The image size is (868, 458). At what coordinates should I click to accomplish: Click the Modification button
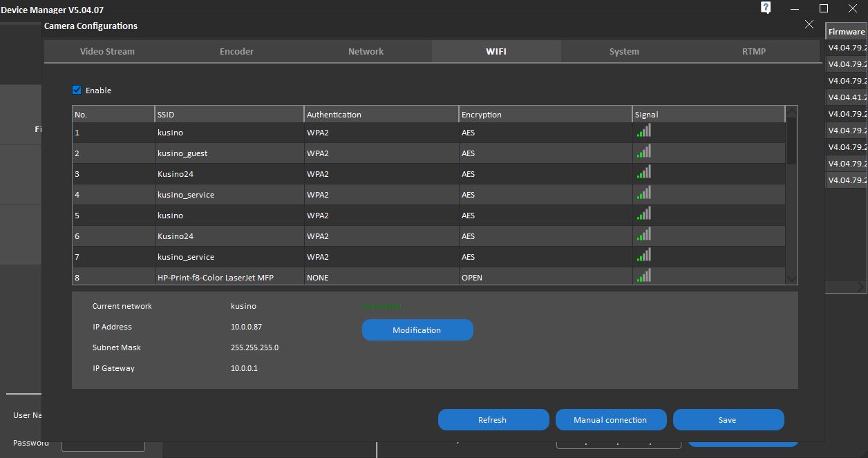[417, 330]
